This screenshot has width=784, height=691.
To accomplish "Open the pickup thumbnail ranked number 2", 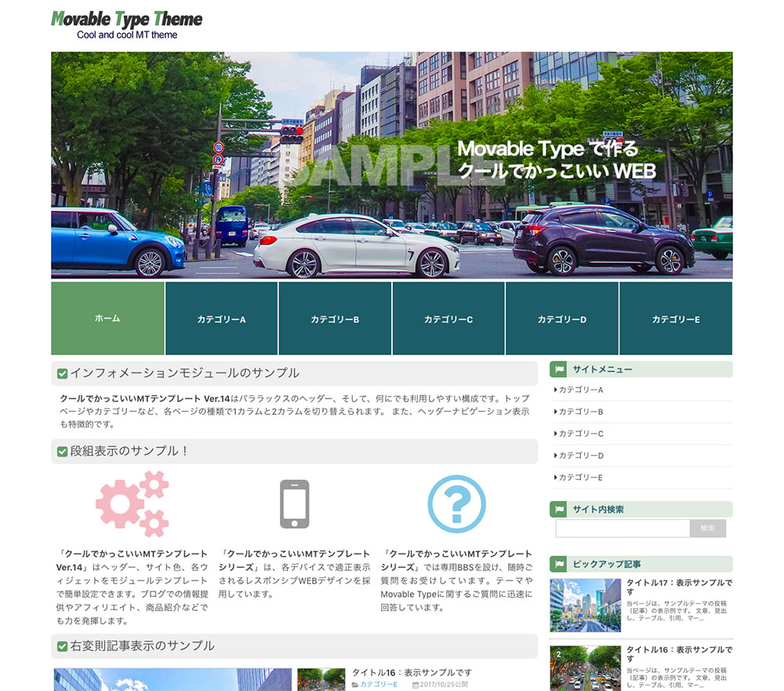I will (x=586, y=668).
